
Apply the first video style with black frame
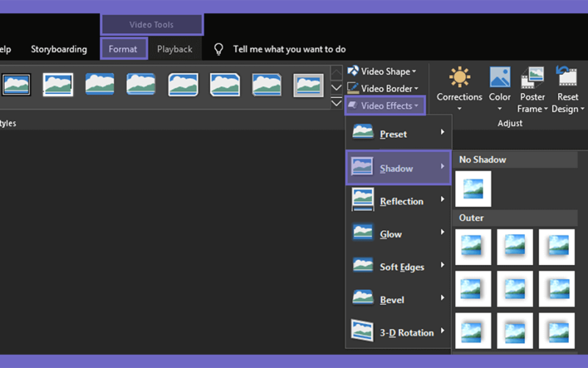point(16,85)
